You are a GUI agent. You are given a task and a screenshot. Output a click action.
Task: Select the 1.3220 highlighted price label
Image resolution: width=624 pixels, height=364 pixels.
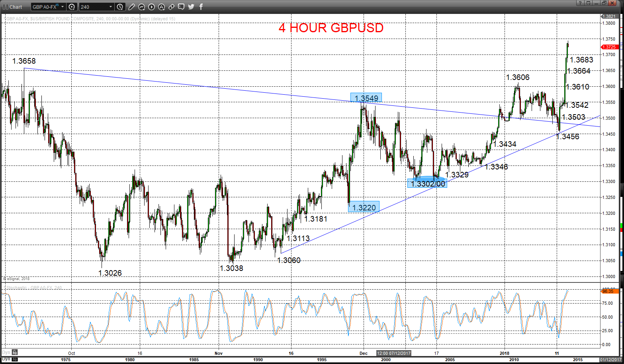(364, 207)
